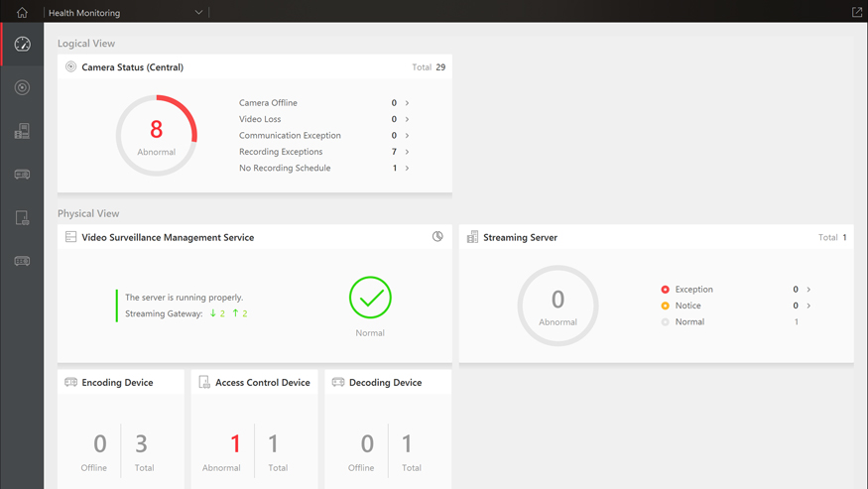Open encoding device sidebar icon
The image size is (868, 489).
22,175
